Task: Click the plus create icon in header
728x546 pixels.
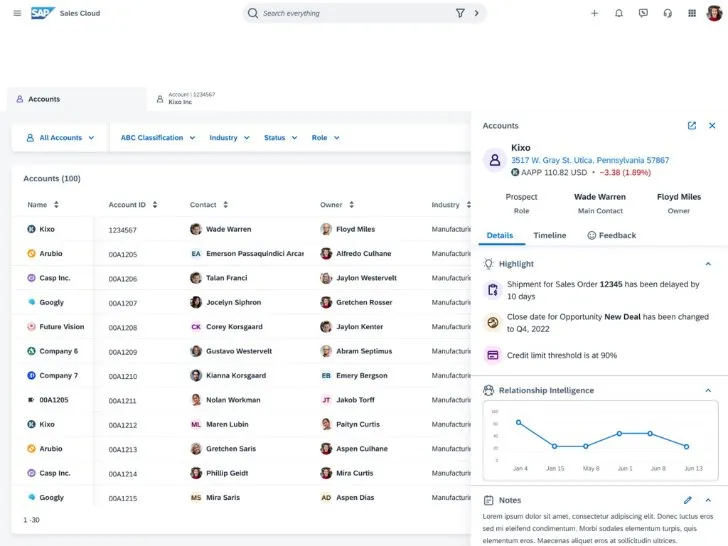Action: tap(594, 13)
